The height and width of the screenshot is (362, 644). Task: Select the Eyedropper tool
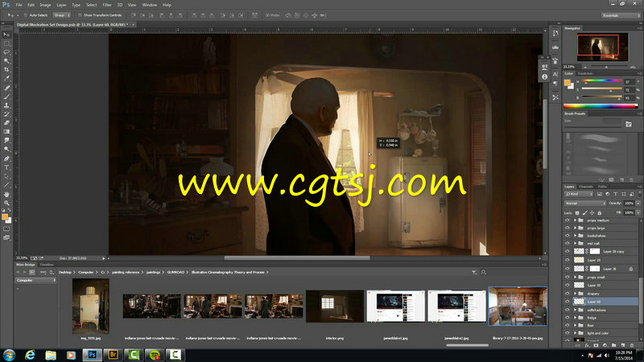click(x=6, y=78)
